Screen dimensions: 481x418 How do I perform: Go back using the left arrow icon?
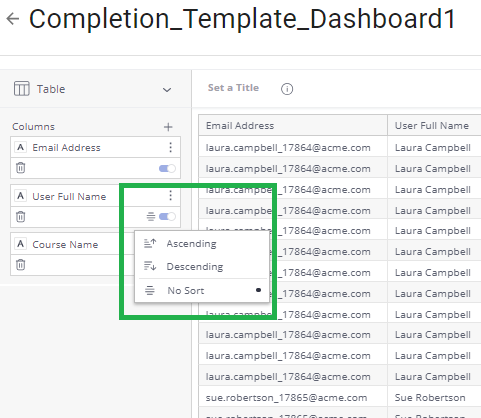pyautogui.click(x=13, y=19)
